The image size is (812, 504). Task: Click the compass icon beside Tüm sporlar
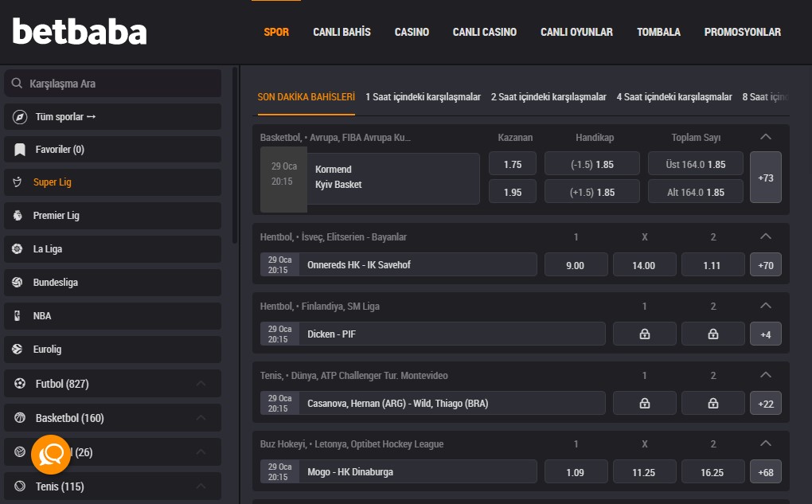[20, 117]
